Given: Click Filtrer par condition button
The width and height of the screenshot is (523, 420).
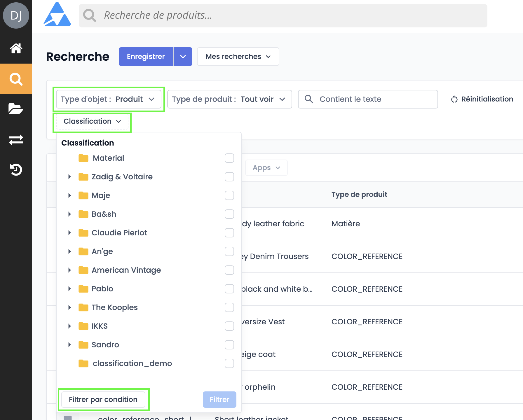Looking at the screenshot, I should (103, 400).
